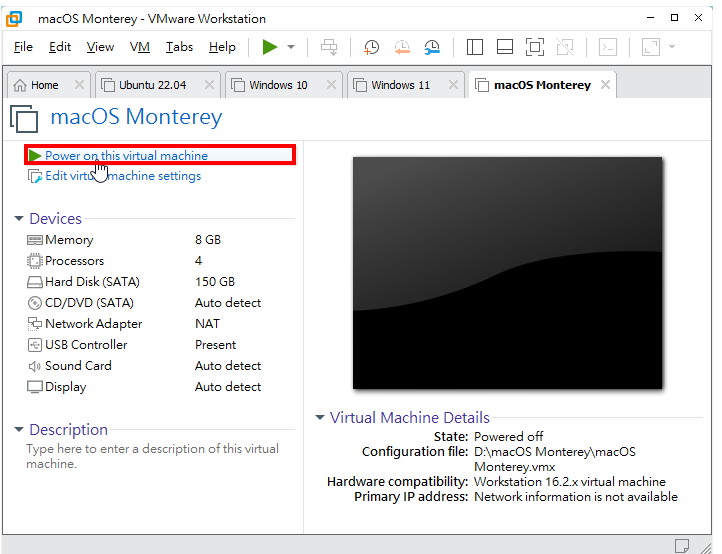Select the Display device row
Image resolution: width=722 pixels, height=554 pixels.
(x=160, y=387)
